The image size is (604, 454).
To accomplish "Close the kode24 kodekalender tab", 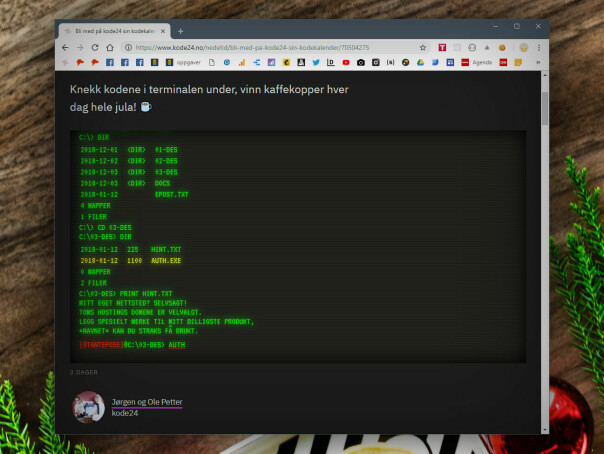I will pos(163,31).
